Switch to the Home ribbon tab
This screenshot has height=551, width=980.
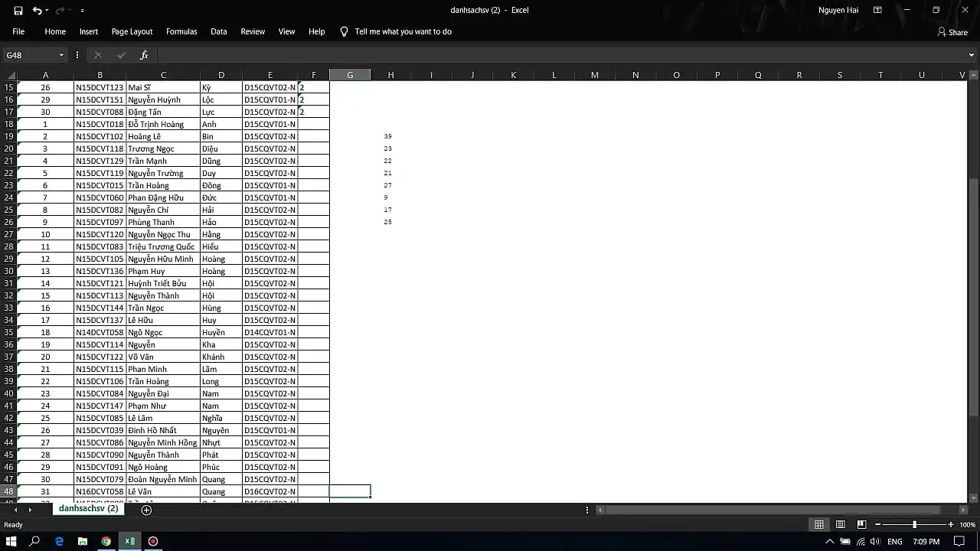pyautogui.click(x=55, y=31)
